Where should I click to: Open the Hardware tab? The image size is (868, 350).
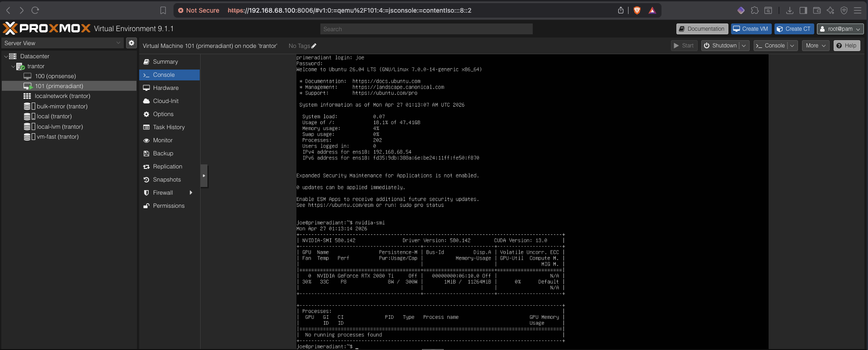[169, 88]
